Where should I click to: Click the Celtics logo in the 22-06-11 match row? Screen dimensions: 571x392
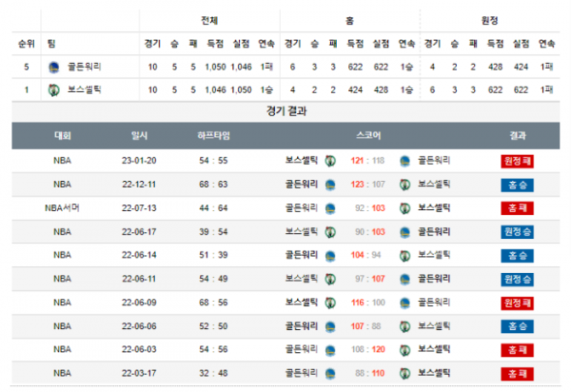click(x=330, y=279)
